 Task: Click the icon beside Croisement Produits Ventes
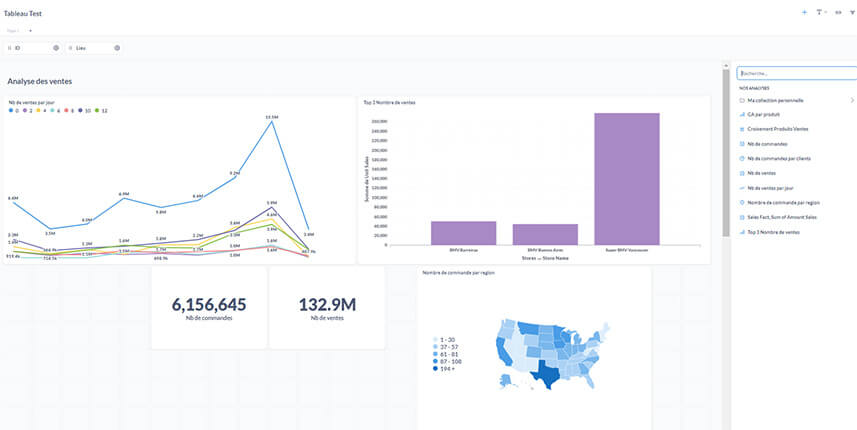pos(742,129)
